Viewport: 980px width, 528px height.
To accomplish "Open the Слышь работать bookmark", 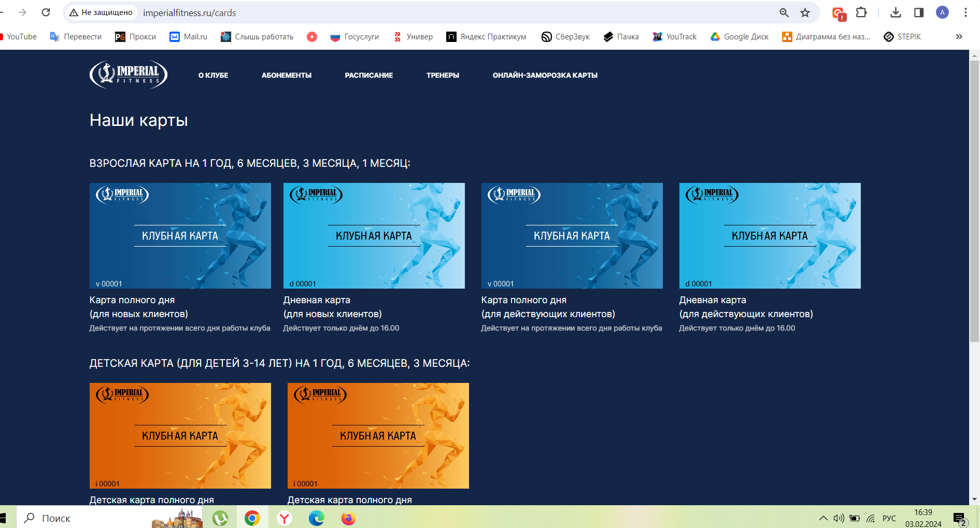I will 257,37.
